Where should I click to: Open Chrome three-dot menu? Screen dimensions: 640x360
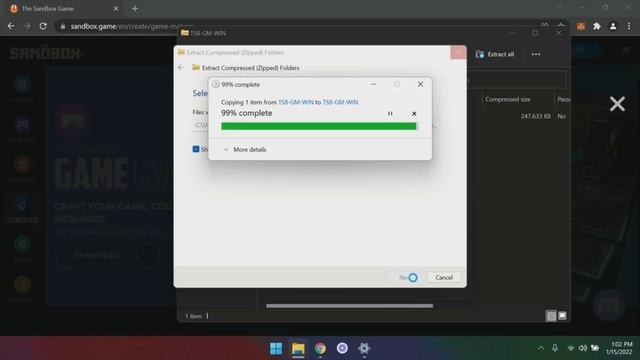(x=629, y=26)
